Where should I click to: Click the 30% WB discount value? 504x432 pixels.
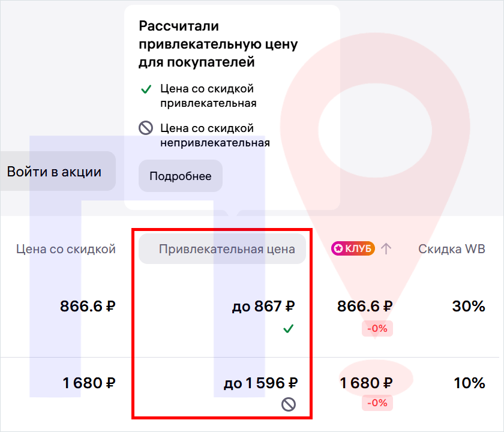click(x=469, y=306)
